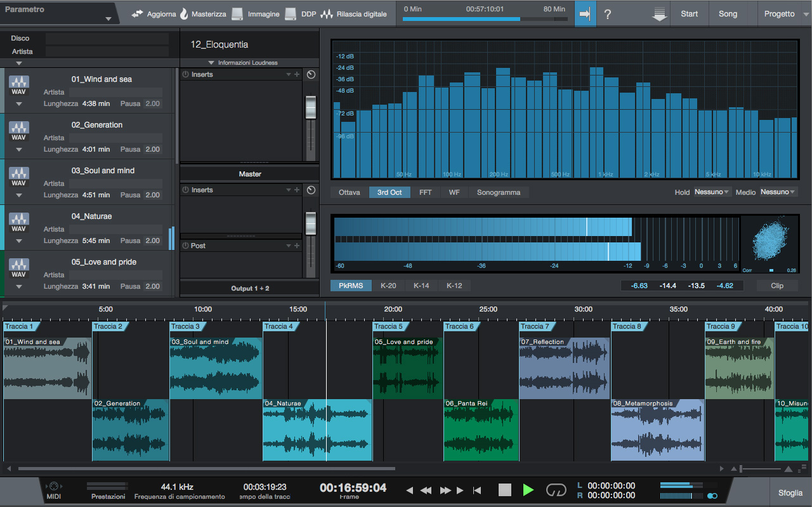Click the Master volume fader
The width and height of the screenshot is (812, 507).
[310, 222]
